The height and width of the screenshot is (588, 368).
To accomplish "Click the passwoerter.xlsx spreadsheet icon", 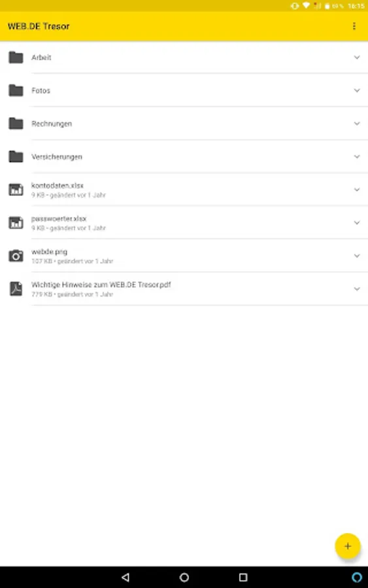I will tap(16, 223).
